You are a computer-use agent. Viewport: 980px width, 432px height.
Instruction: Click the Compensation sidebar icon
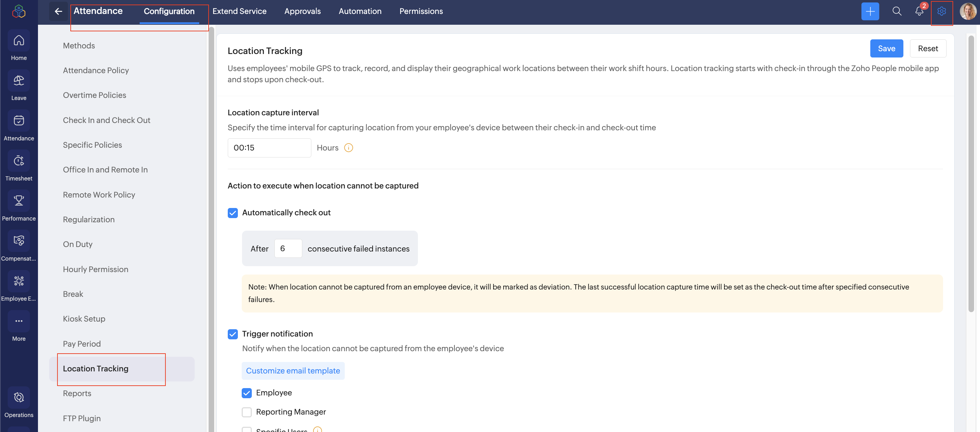[19, 241]
